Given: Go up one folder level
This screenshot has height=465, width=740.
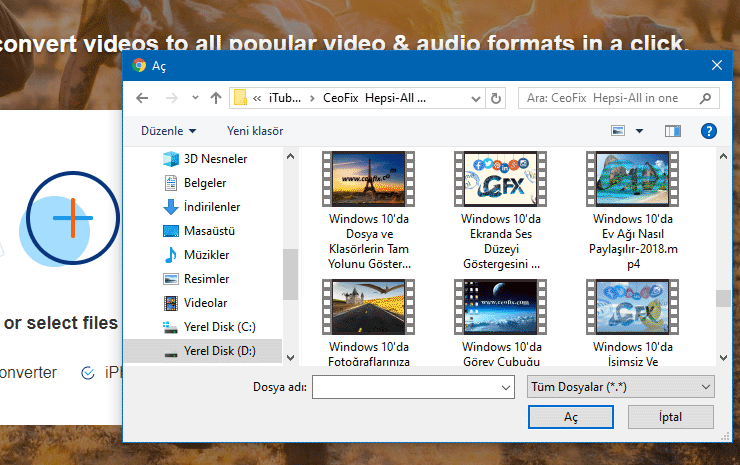Looking at the screenshot, I should click(216, 98).
